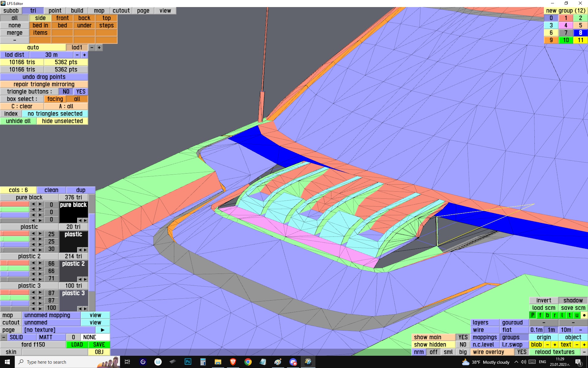The image size is (588, 368).
Task: Click hide unselected button
Action: click(62, 121)
